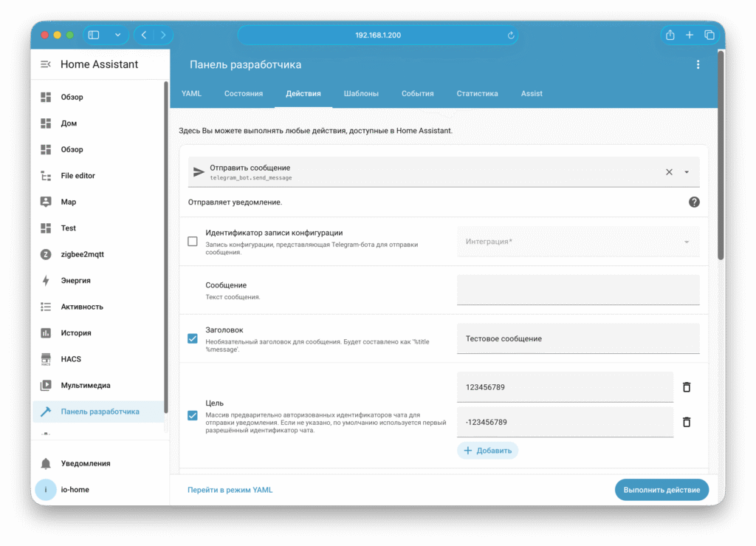The width and height of the screenshot is (756, 546).
Task: Open zigbee2mqtt in the sidebar
Action: coord(82,254)
